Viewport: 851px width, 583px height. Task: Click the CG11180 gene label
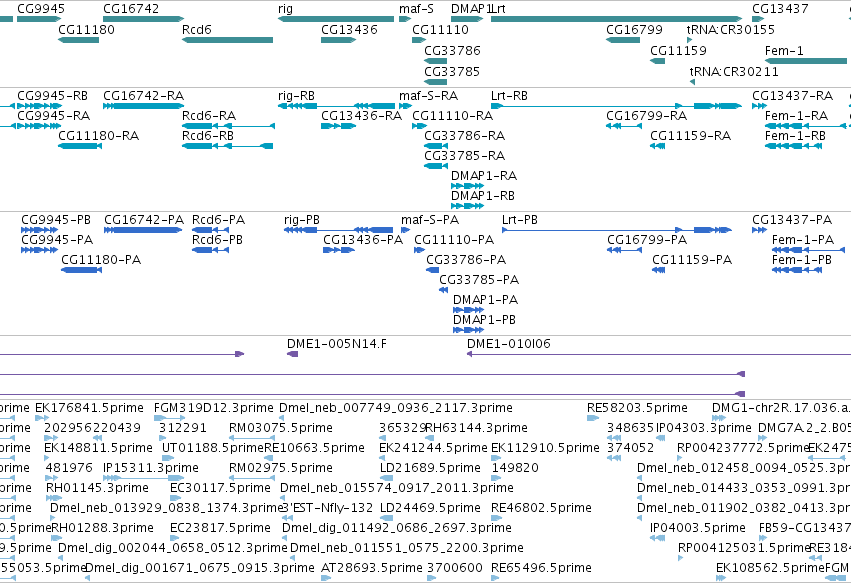pos(86,29)
